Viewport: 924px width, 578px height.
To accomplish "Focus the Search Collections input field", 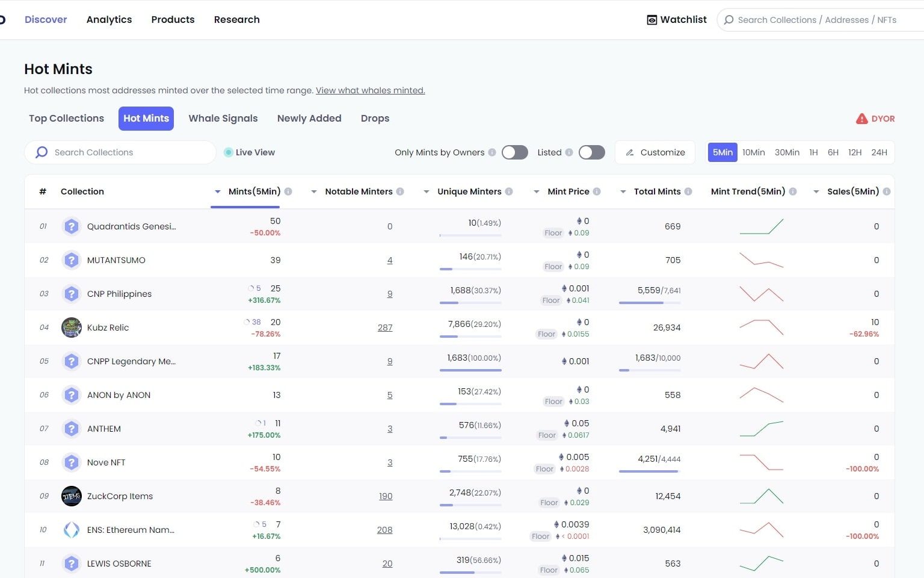I will 120,152.
